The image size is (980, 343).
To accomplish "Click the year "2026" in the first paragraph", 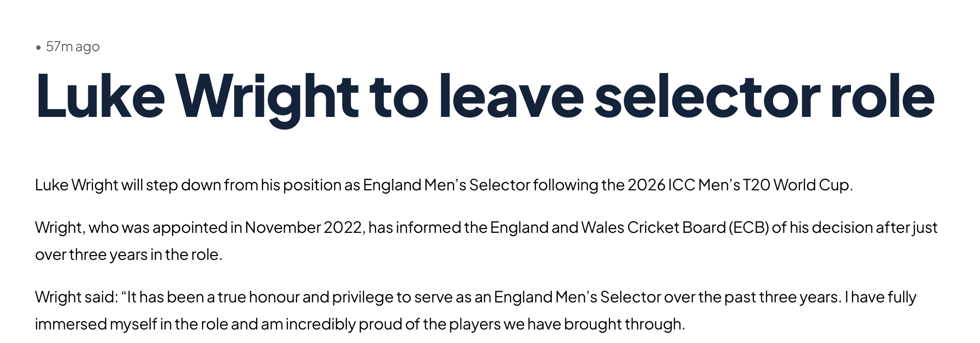I will 647,185.
